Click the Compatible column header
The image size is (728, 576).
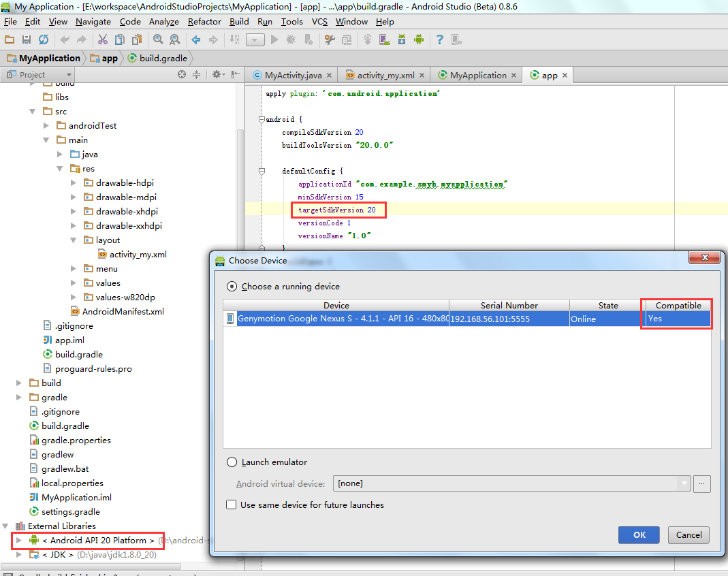click(678, 306)
